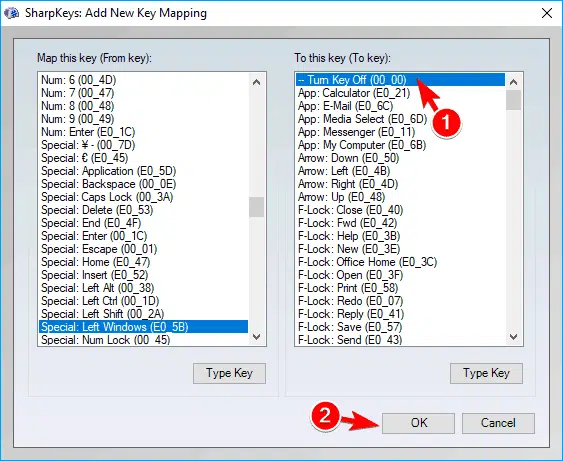Choose Arrow: Down (E0_50) in To list
This screenshot has width=563, height=461.
pyautogui.click(x=400, y=158)
